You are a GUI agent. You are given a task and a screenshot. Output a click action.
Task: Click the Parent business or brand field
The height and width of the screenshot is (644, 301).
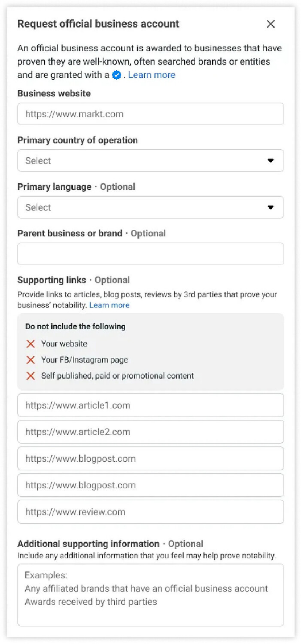(150, 254)
